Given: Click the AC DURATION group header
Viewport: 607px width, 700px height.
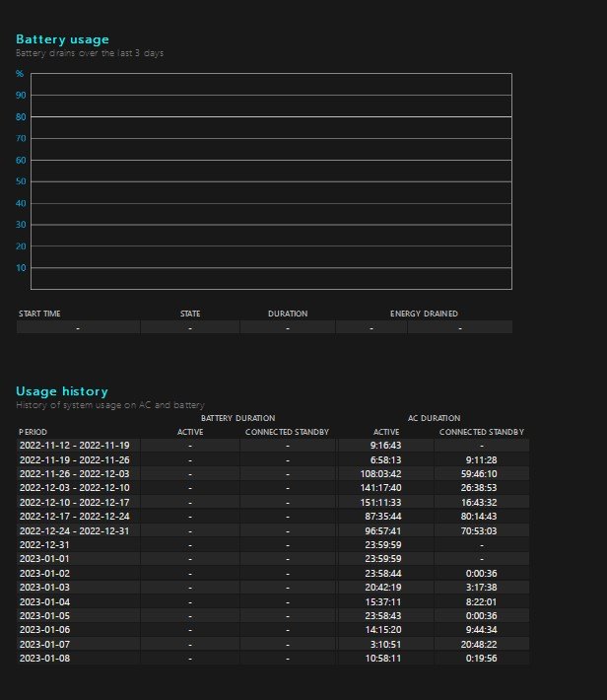Looking at the screenshot, I should click(434, 418).
